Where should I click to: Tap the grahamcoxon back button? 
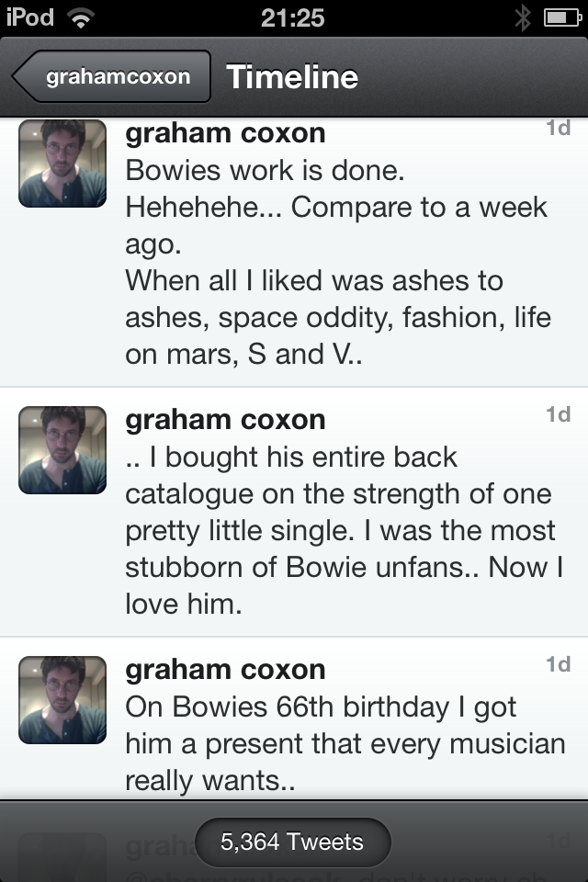(x=114, y=76)
